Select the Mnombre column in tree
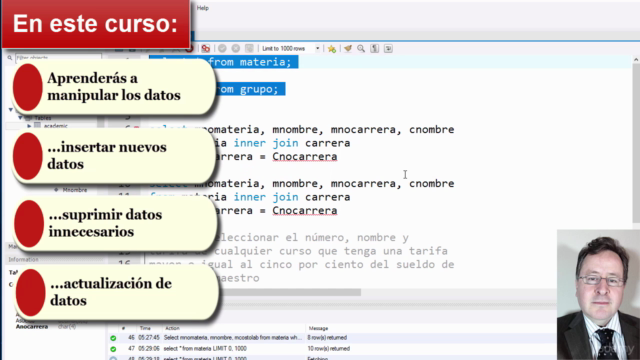 [x=75, y=190]
